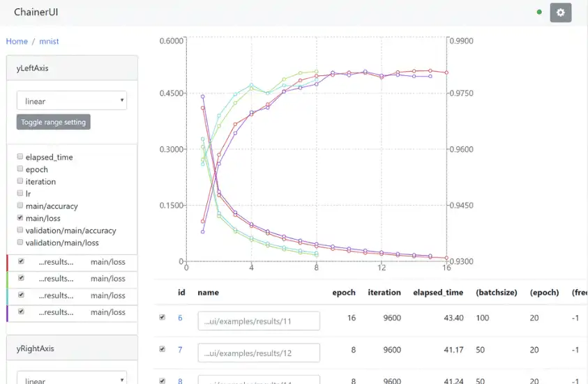Screen dimensions: 588x384
Task: Uncheck the result row 8 checkbox
Action: pos(163,381)
